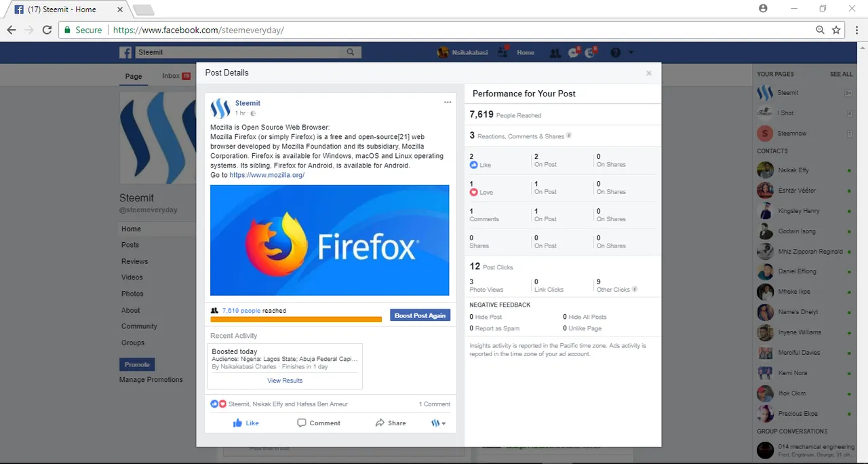Open View Results for the boost
The image size is (868, 464).
point(285,381)
